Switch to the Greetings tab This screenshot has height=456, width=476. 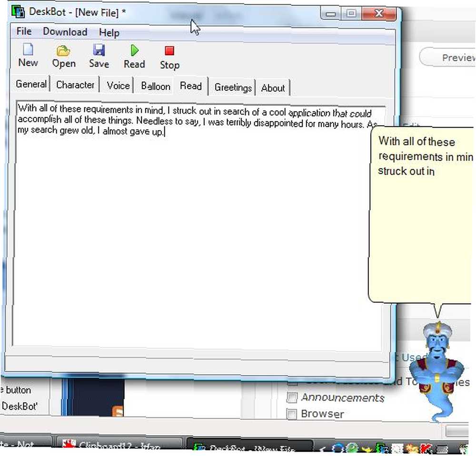233,88
